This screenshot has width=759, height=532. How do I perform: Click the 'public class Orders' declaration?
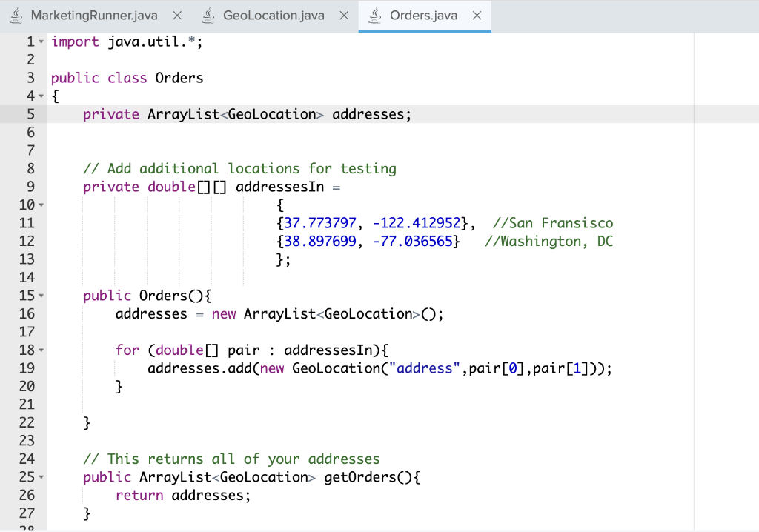[x=127, y=78]
